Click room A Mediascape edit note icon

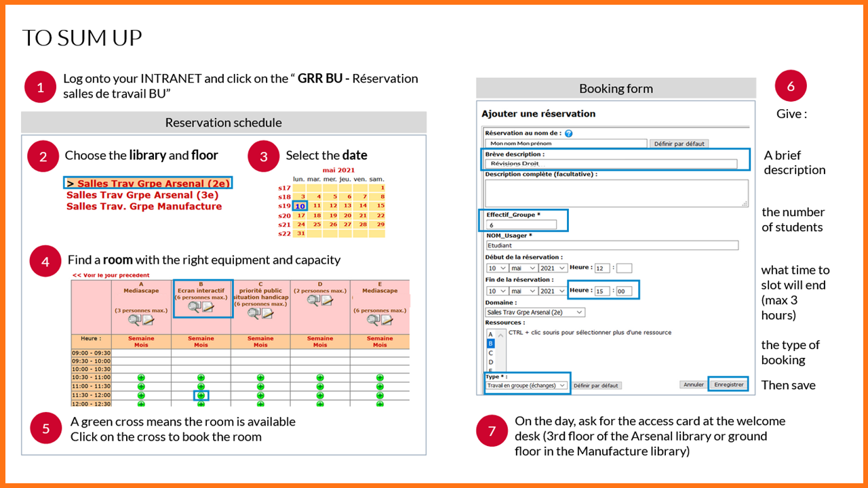point(149,320)
